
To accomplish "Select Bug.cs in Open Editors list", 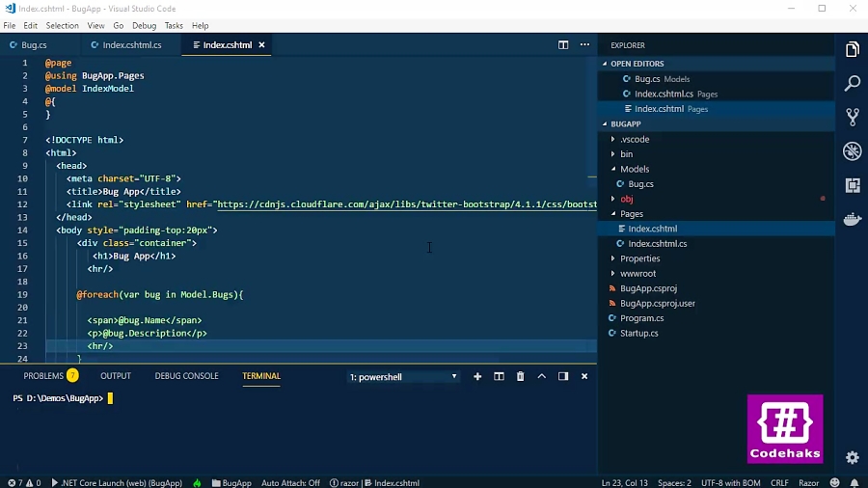I will pyautogui.click(x=717, y=79).
